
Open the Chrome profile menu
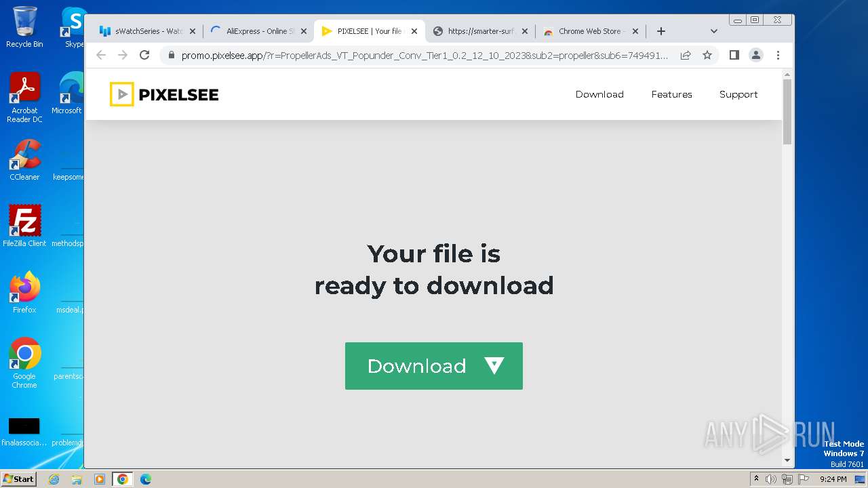coord(756,55)
